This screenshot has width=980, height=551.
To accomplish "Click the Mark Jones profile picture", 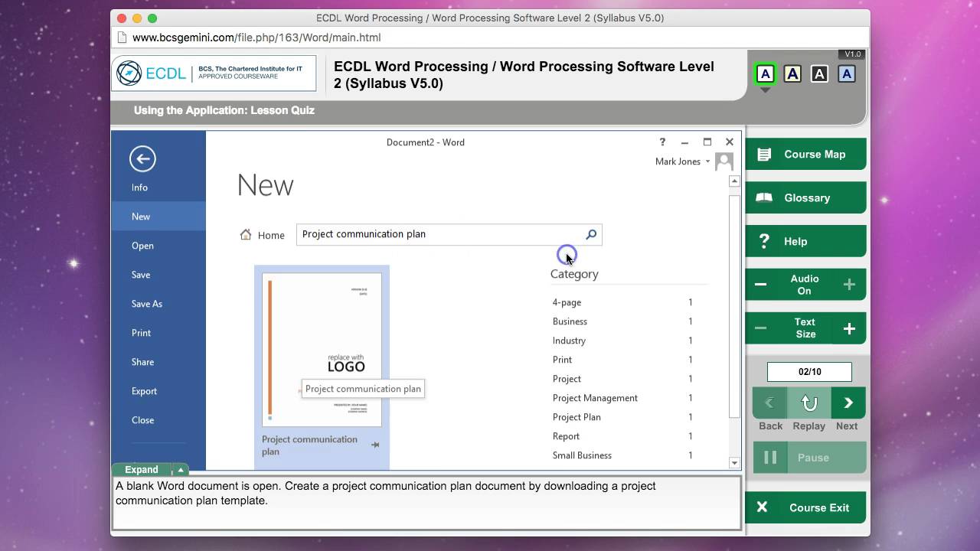I will click(724, 161).
